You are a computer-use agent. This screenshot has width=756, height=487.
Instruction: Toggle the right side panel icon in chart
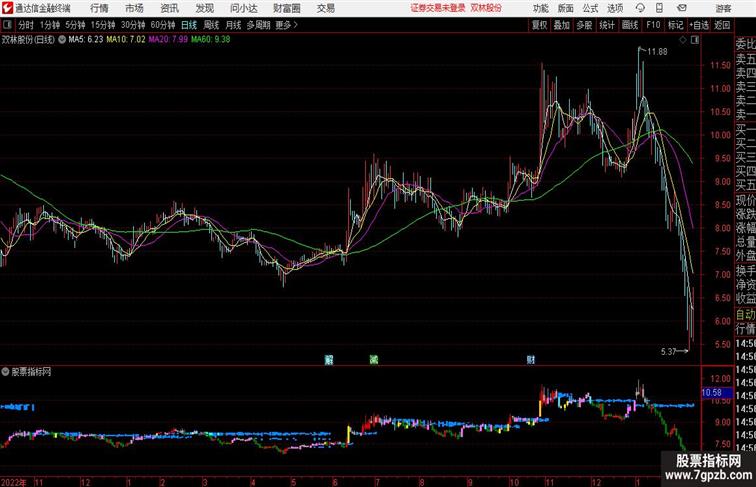point(695,40)
